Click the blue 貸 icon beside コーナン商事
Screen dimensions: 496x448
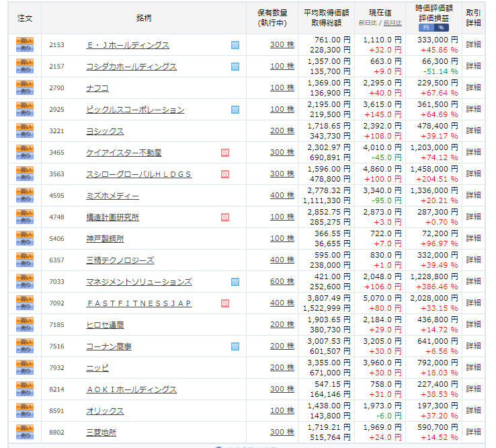(235, 346)
